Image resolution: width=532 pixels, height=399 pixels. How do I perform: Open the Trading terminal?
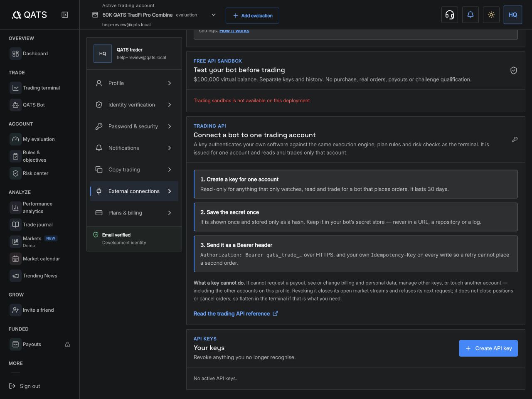tap(40, 88)
